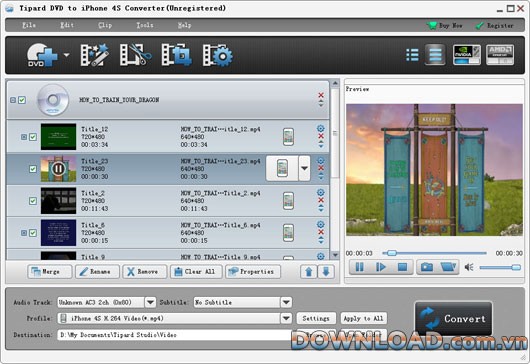Image resolution: width=530 pixels, height=364 pixels.
Task: Click the Buy Now link
Action: [445, 25]
